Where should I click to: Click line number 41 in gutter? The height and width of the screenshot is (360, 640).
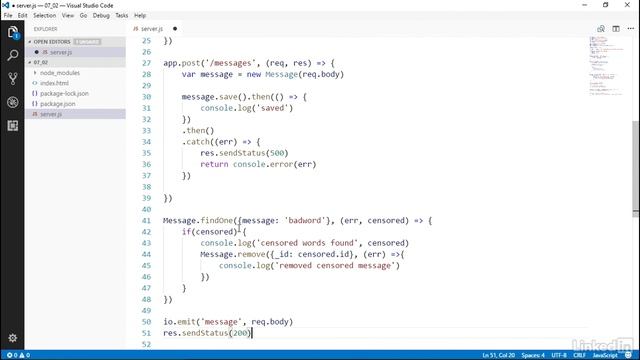(146, 221)
